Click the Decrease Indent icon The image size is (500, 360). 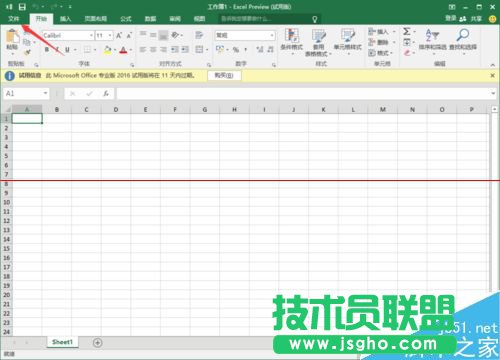[x=175, y=50]
